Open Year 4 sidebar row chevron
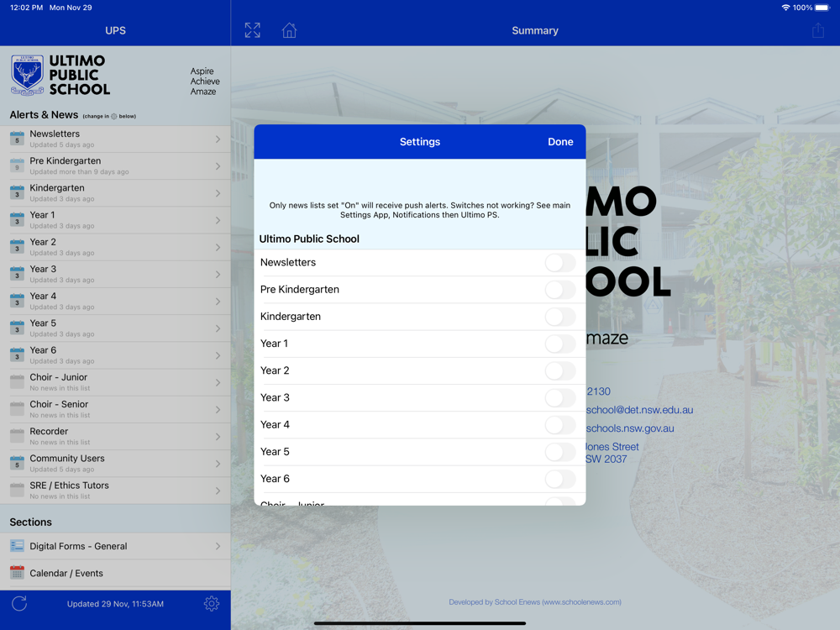The height and width of the screenshot is (630, 840). 218,302
